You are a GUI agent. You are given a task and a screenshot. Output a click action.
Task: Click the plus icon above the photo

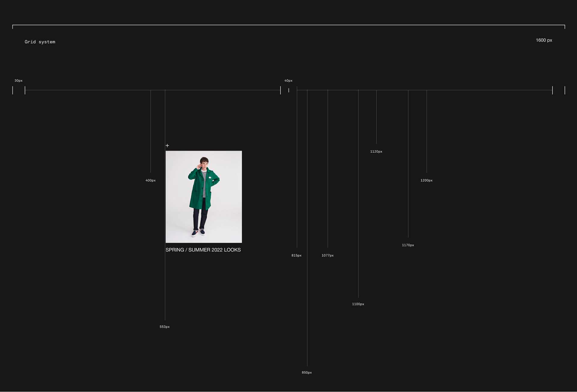pyautogui.click(x=167, y=145)
